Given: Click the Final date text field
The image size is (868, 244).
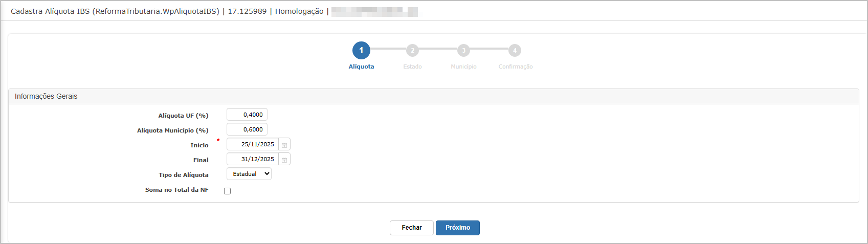Looking at the screenshot, I should [253, 159].
